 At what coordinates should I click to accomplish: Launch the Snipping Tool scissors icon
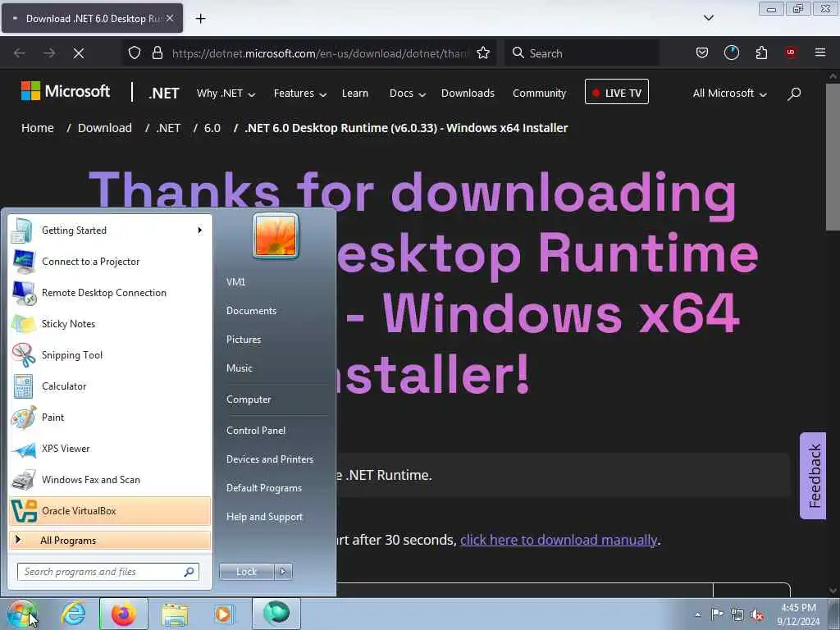(23, 354)
